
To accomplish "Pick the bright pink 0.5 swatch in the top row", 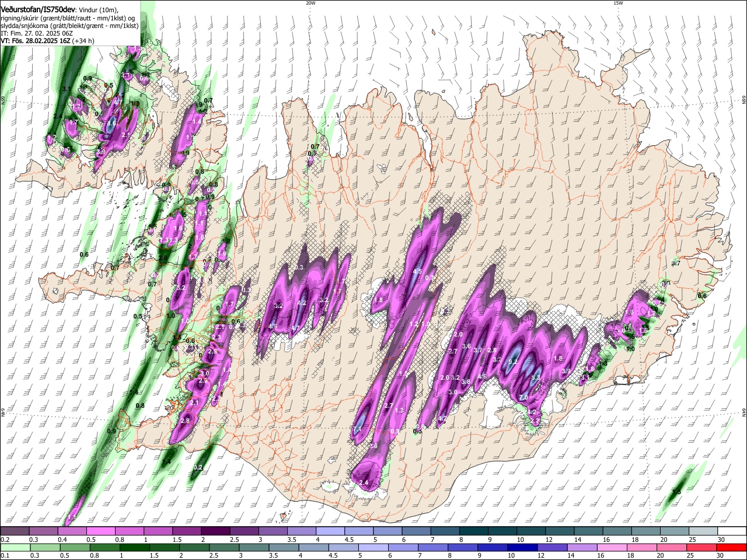I will click(x=100, y=531).
